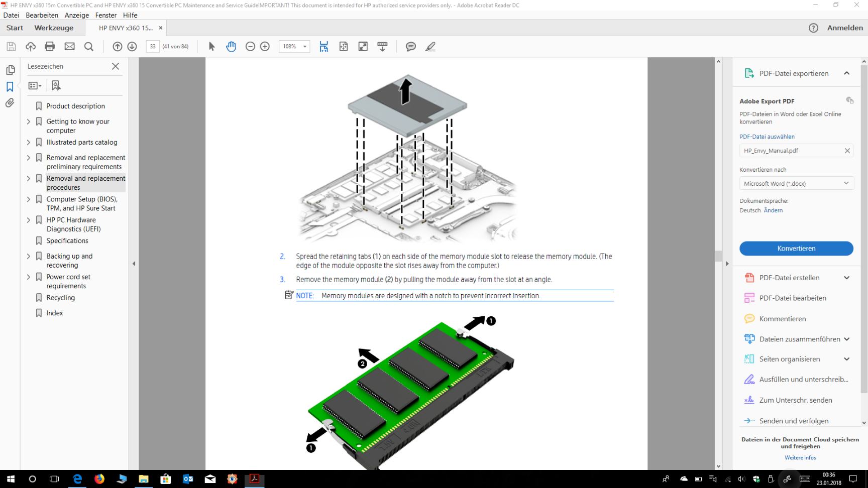Open Firefox from the taskbar

pos(99,479)
